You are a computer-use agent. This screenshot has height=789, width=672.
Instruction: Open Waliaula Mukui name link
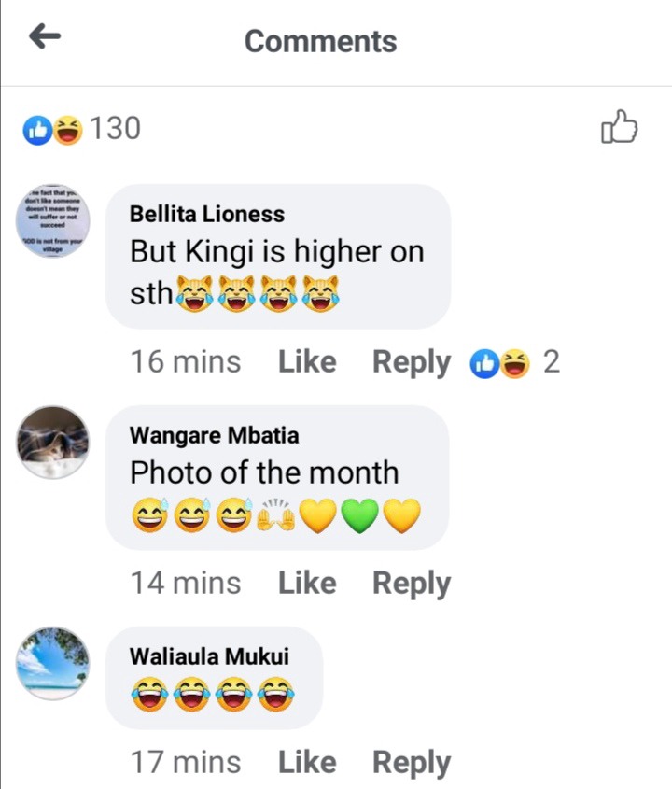(x=209, y=656)
